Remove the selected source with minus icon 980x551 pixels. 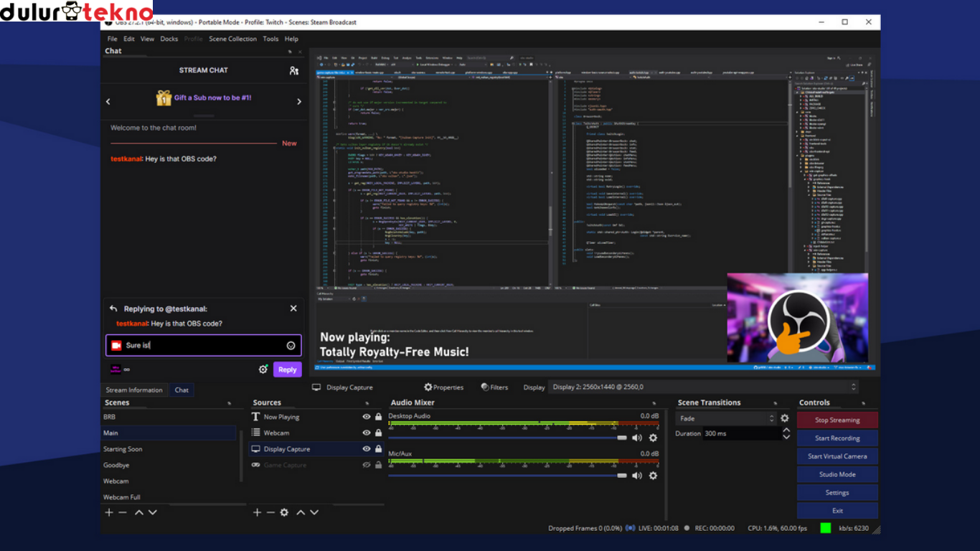coord(270,512)
